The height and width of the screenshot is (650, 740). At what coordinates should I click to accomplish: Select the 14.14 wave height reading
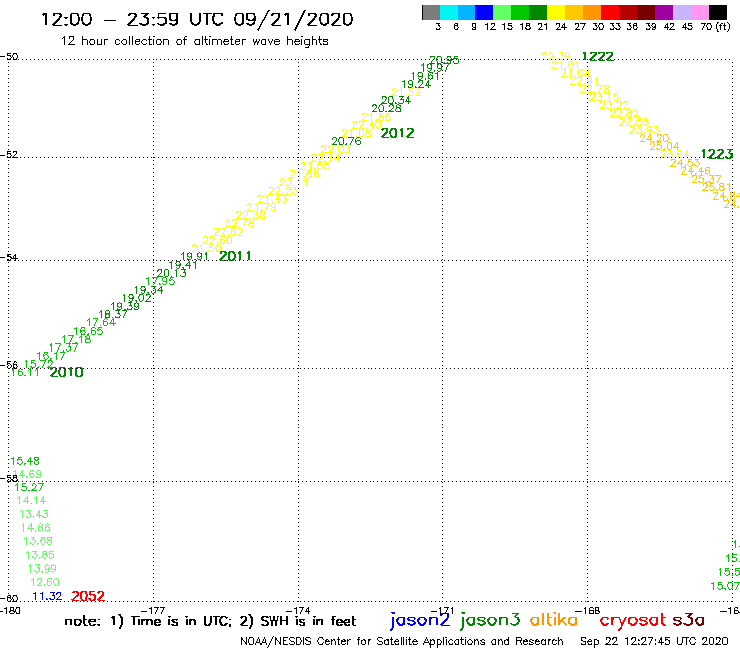coord(31,500)
